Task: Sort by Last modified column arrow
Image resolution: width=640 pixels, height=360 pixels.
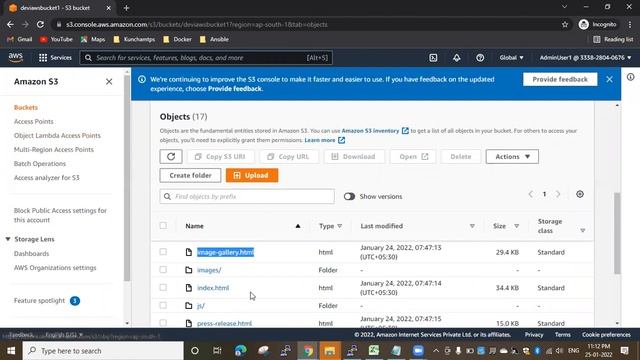Action: [x=472, y=226]
